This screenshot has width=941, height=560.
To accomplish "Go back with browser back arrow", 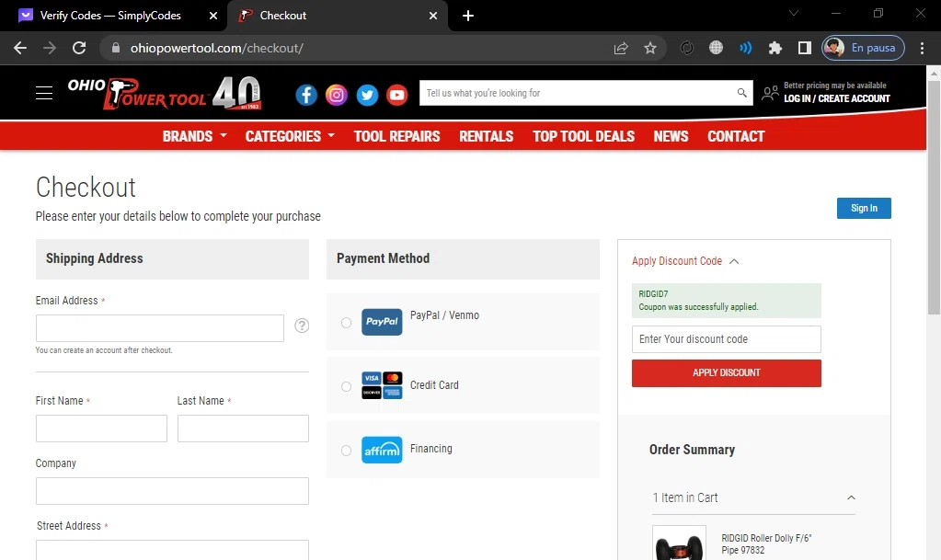I will 20,48.
